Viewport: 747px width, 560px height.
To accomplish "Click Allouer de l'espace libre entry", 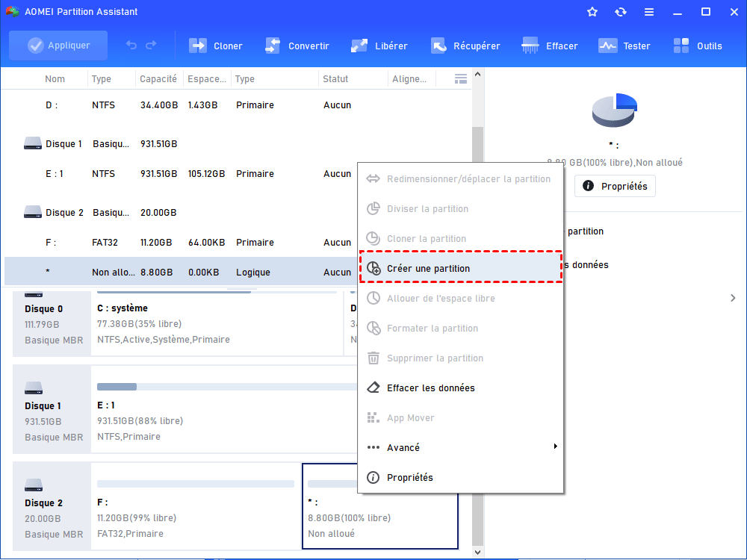I will (x=461, y=299).
